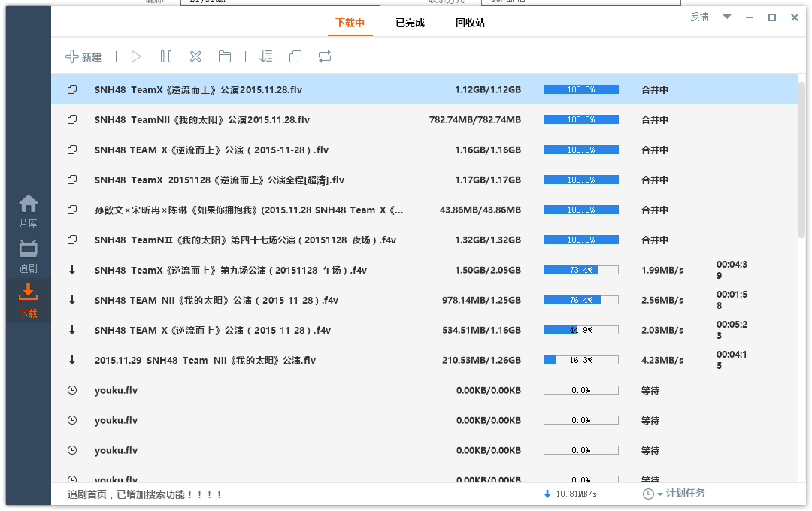Select 孙歆文×宋昕冉×陈琳 如果你拥抱我 file

click(x=249, y=210)
